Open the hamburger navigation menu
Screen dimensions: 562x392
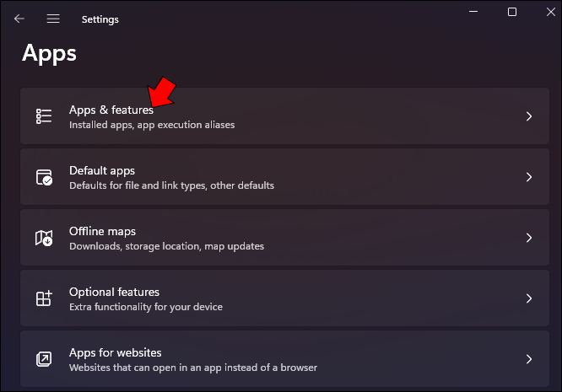(x=53, y=19)
